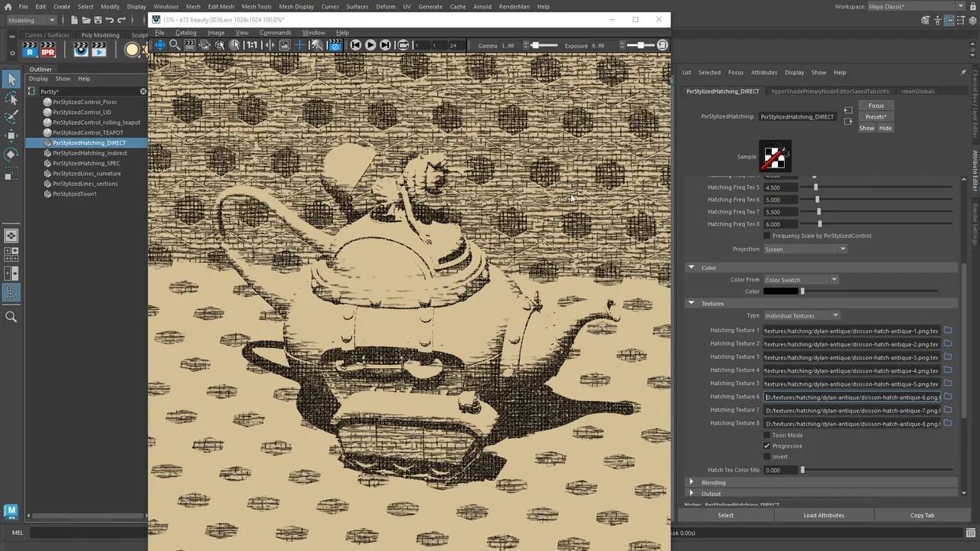The width and height of the screenshot is (980, 551).
Task: Browse file for Hatching Texture 1
Action: point(948,331)
